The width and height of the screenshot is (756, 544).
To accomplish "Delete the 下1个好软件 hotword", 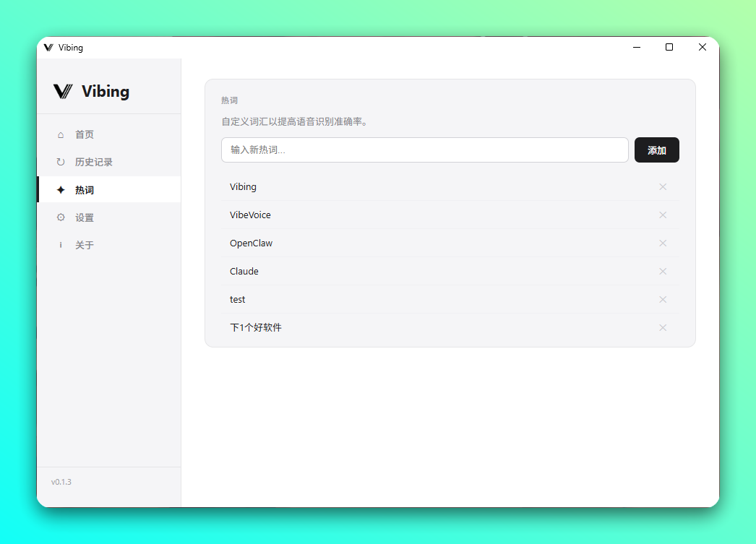I will [663, 327].
